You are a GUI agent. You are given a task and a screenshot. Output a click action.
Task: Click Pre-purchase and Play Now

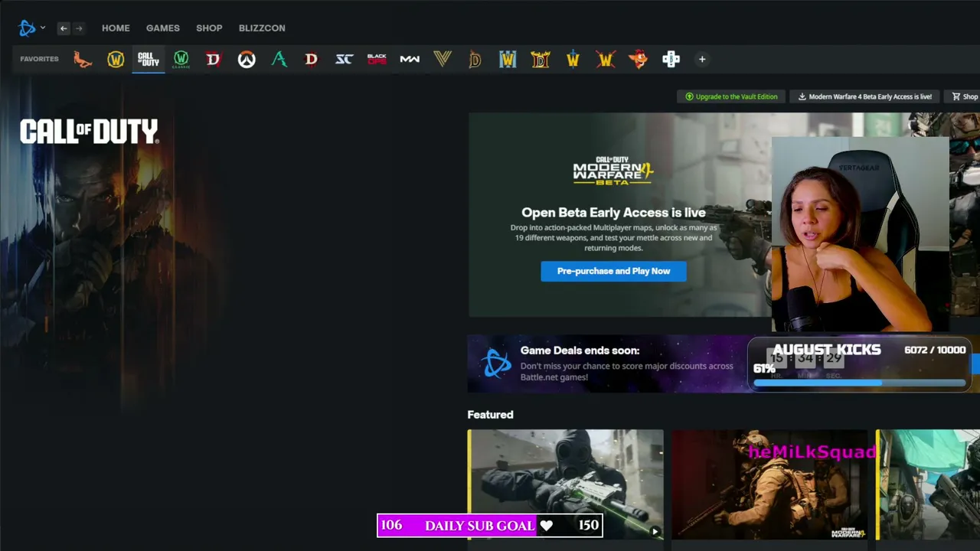(613, 271)
